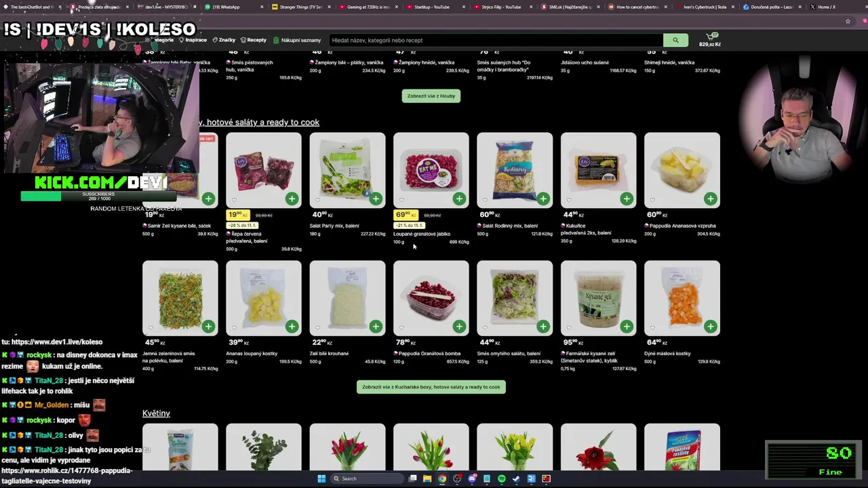Bookmark this page with the star icon

[848, 21]
